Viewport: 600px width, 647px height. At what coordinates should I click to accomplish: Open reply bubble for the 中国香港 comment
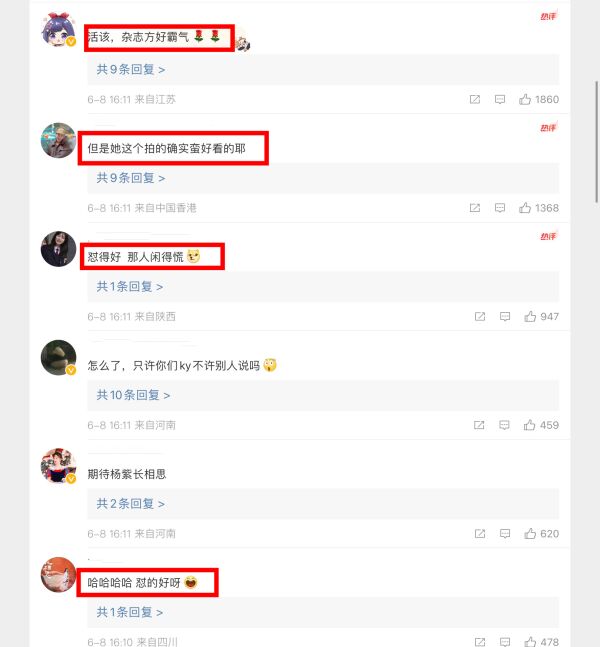point(500,208)
